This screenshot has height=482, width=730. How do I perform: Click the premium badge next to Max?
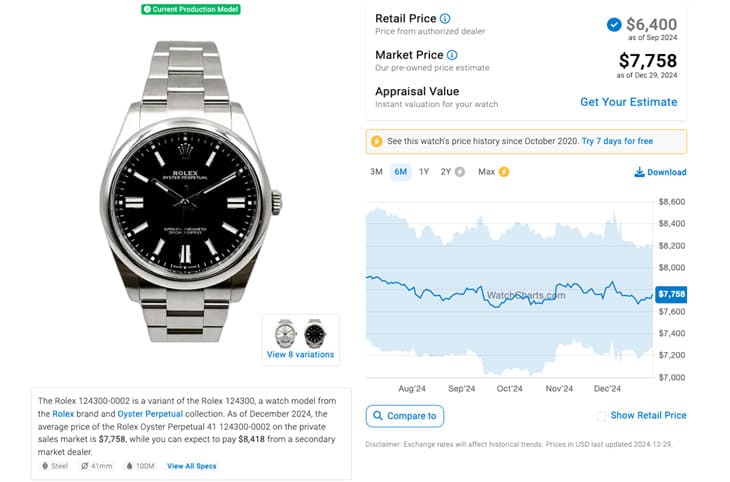tap(504, 172)
